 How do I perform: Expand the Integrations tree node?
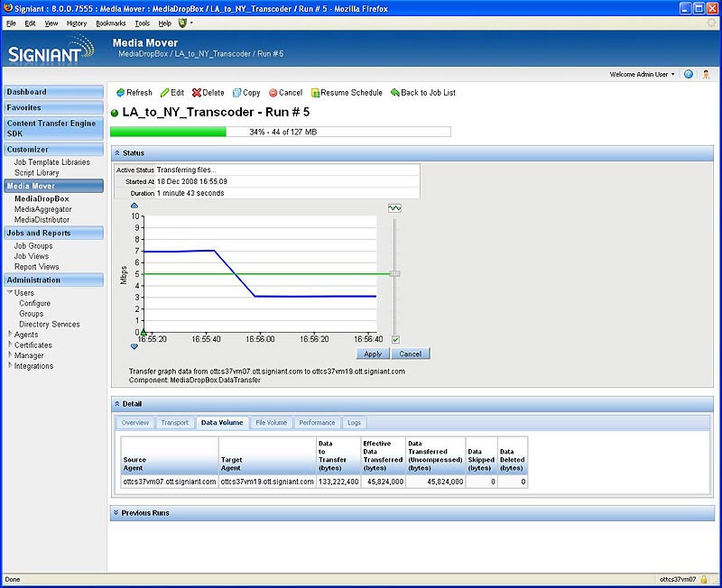tap(10, 366)
